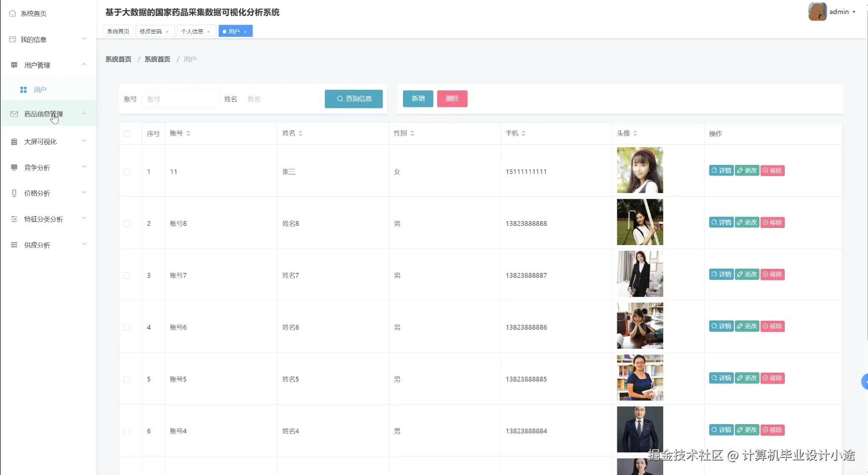The width and height of the screenshot is (868, 475).
Task: Click the name cell 姓名8
Action: pos(291,224)
